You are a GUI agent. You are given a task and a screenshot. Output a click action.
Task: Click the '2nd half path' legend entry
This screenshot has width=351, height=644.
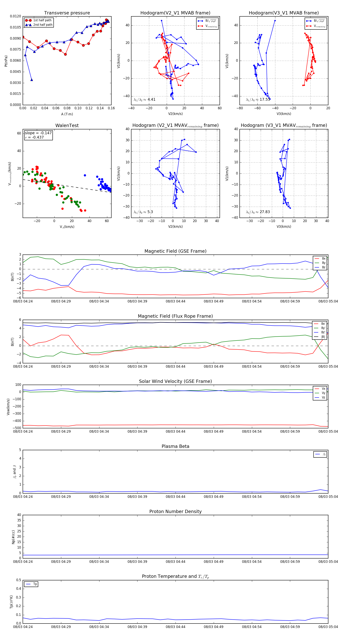[x=39, y=25]
